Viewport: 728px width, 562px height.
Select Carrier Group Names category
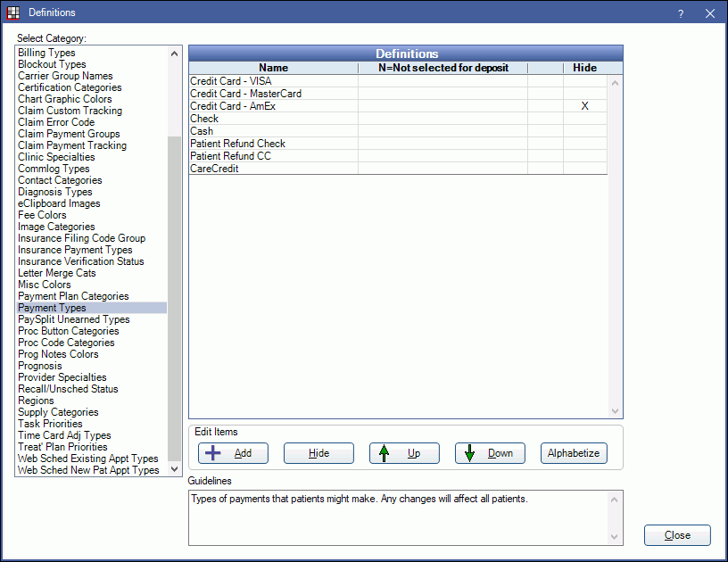(92, 76)
